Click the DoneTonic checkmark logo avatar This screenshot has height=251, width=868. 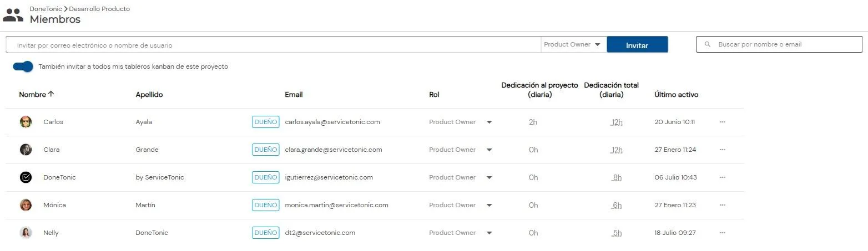click(26, 177)
